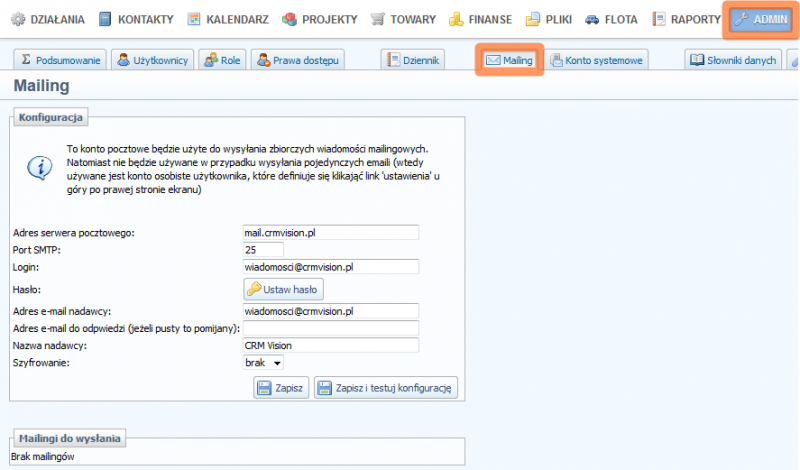
Task: Click the sigma icon on Podsumowanie tab
Action: (x=26, y=60)
